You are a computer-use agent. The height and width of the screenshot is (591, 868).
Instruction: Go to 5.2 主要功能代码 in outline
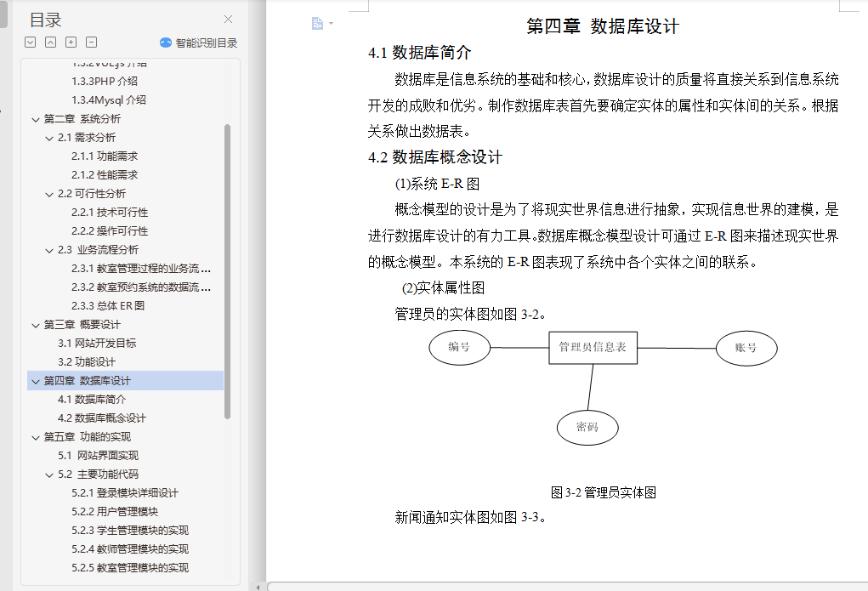98,475
